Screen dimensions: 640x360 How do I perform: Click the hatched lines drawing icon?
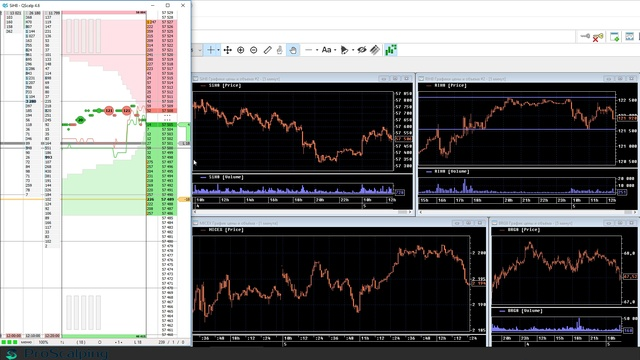(x=375, y=50)
